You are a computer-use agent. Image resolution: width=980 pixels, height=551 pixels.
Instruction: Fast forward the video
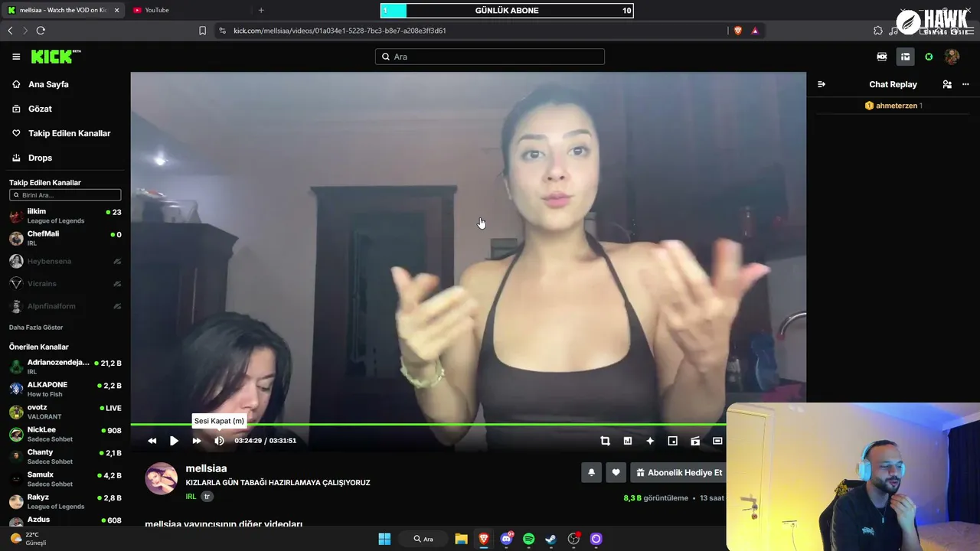click(197, 441)
